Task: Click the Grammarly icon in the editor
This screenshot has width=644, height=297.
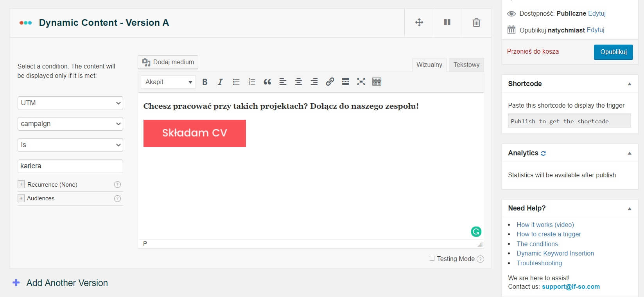Action: [x=476, y=232]
